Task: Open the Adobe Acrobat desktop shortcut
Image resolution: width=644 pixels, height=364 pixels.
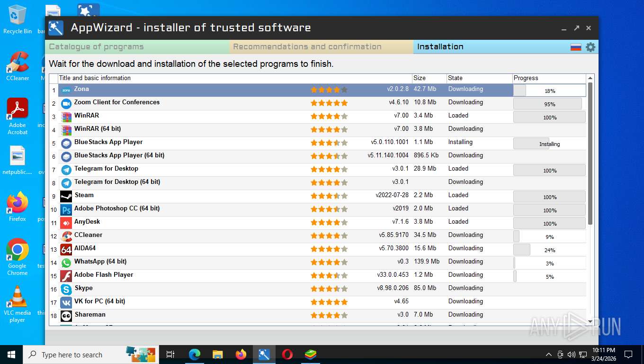Action: coord(18,117)
